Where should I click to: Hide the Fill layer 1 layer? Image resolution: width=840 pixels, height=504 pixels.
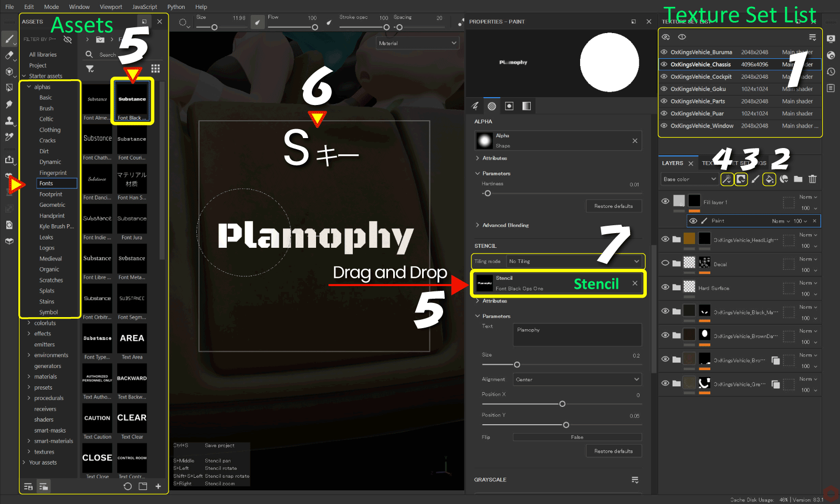tap(665, 201)
